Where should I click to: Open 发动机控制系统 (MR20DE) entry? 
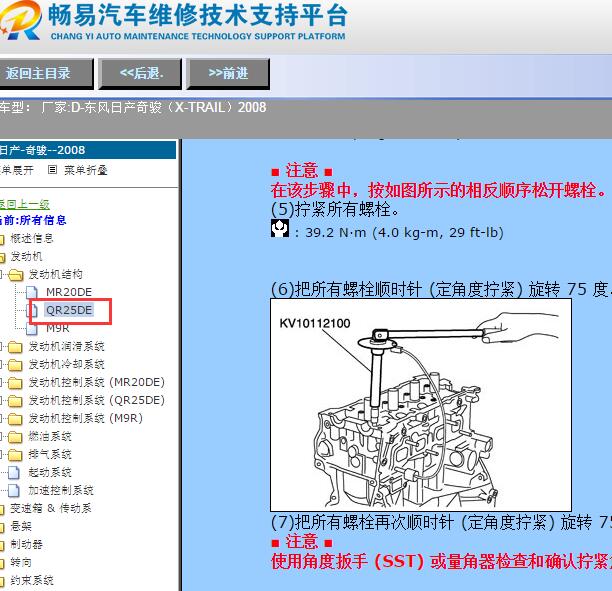coord(96,383)
